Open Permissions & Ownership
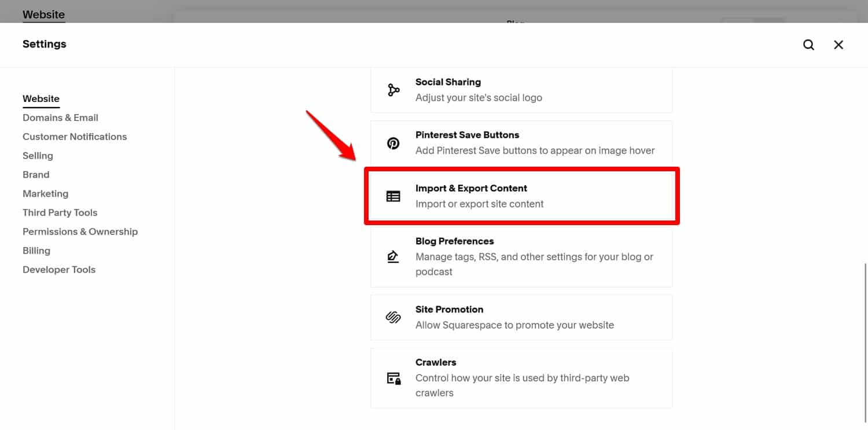 80,231
